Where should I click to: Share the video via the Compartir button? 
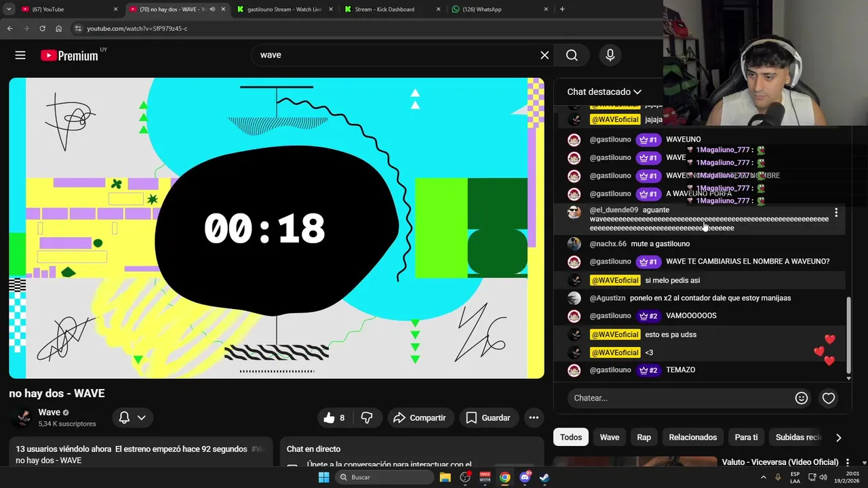coord(420,418)
